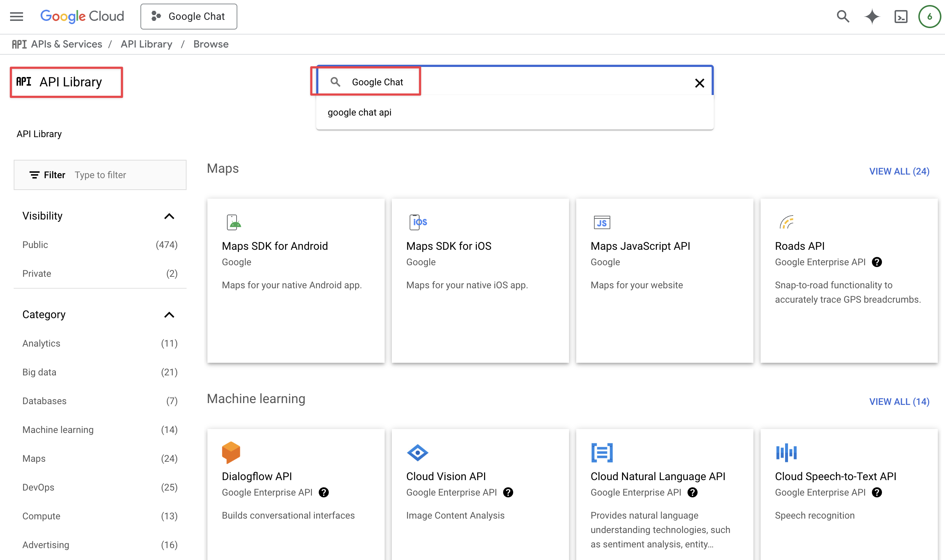The image size is (945, 560).
Task: View all 24 Maps APIs
Action: coord(899,171)
